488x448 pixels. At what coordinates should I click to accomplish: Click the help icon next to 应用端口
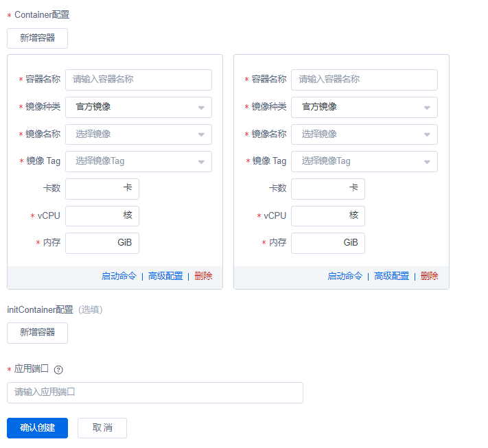click(58, 370)
